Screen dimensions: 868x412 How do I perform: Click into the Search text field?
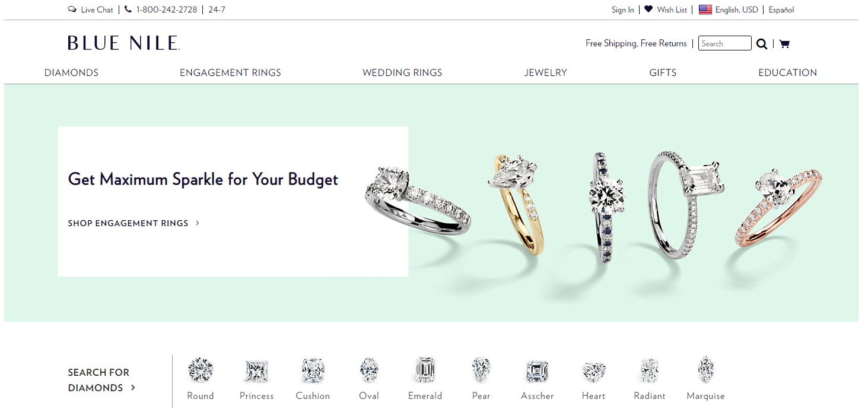click(x=725, y=43)
